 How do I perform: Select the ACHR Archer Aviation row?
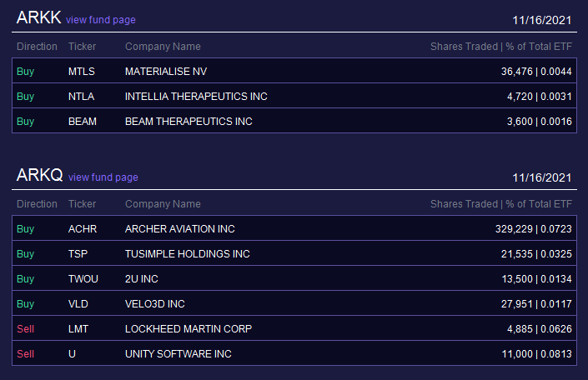click(294, 228)
